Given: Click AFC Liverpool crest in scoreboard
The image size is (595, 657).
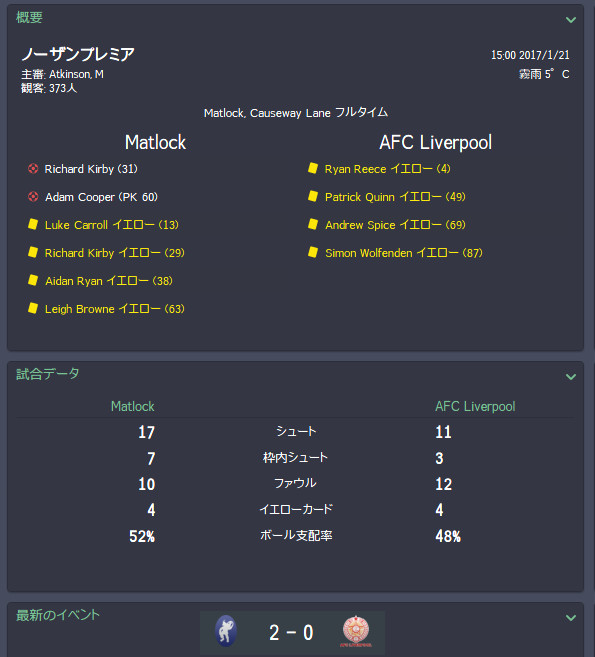Looking at the screenshot, I should [x=356, y=631].
